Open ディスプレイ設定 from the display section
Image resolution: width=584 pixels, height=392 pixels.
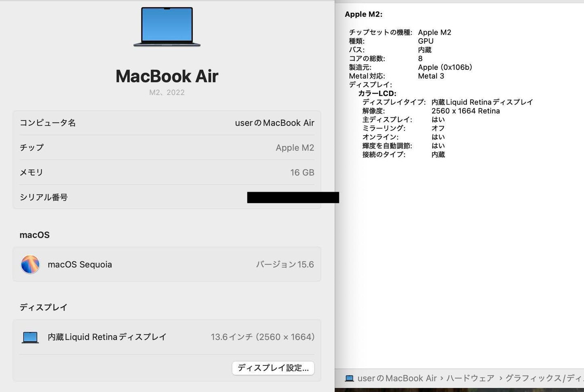pos(273,368)
